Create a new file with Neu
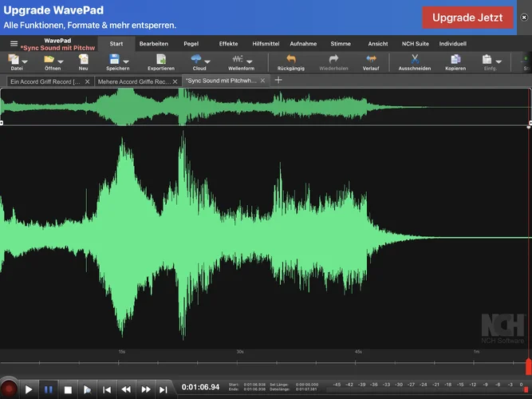Viewport: 532px width, 399px height. coord(83,59)
